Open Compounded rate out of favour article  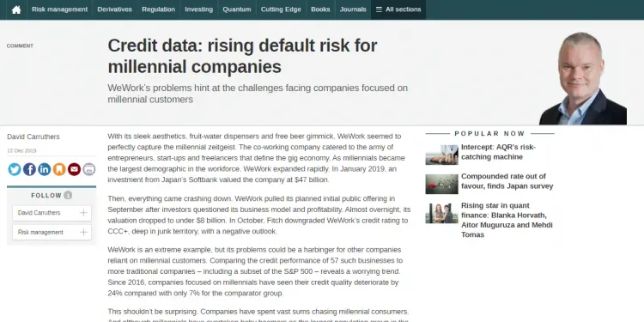pos(507,181)
